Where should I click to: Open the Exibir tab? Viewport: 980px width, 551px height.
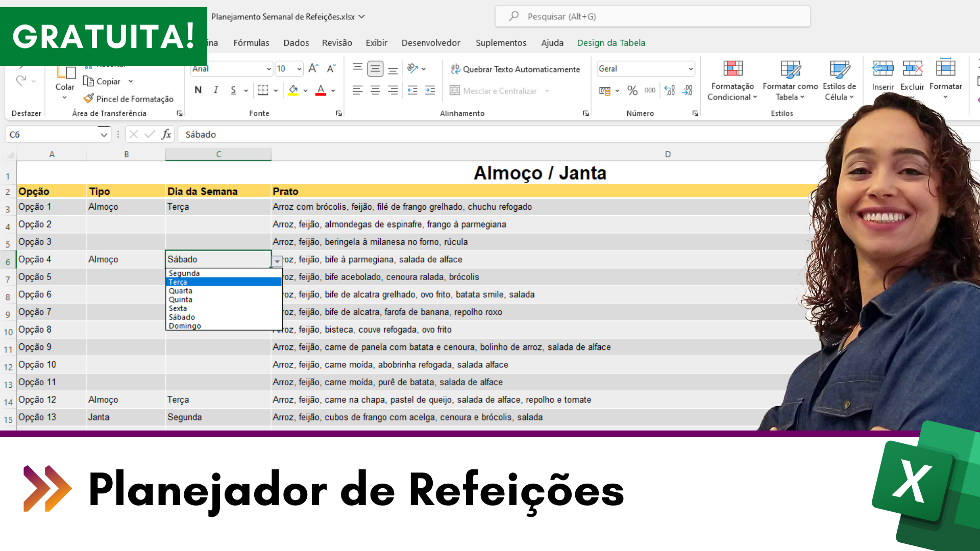[x=377, y=43]
